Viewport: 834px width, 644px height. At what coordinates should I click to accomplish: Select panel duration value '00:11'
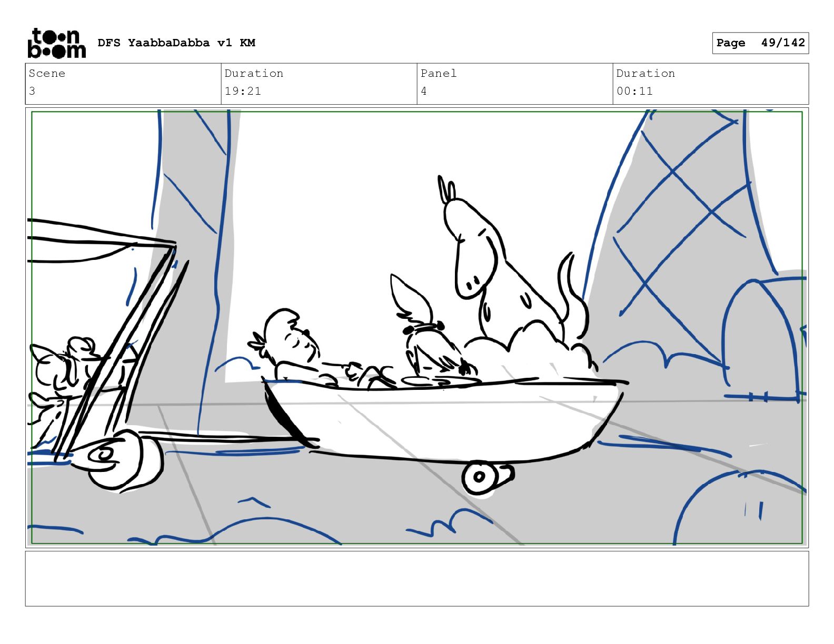[x=634, y=91]
